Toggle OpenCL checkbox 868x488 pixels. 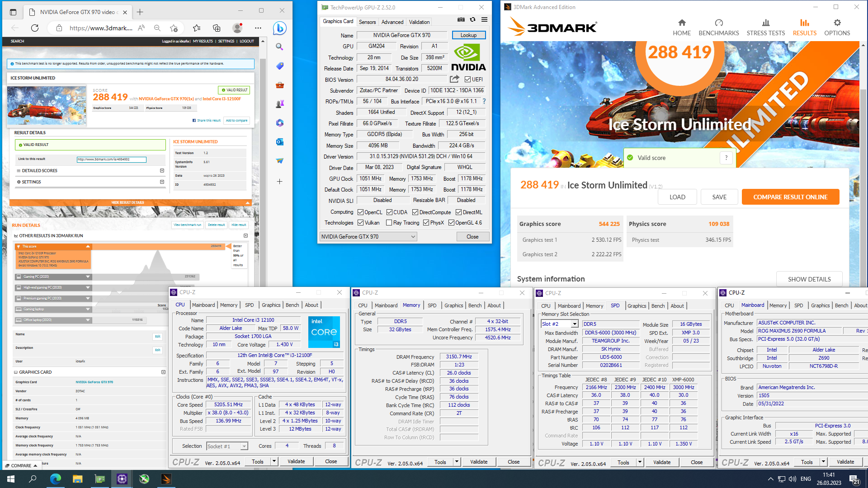pos(360,212)
